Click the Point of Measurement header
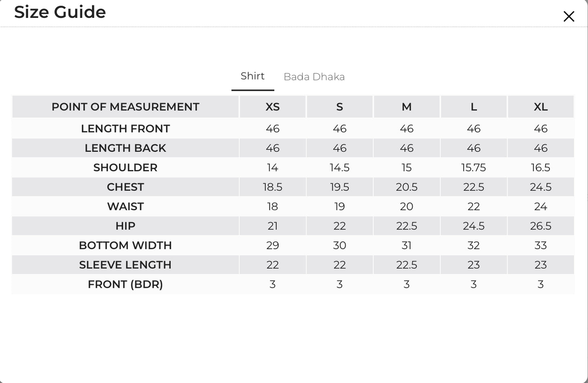This screenshot has width=588, height=383. (x=125, y=107)
